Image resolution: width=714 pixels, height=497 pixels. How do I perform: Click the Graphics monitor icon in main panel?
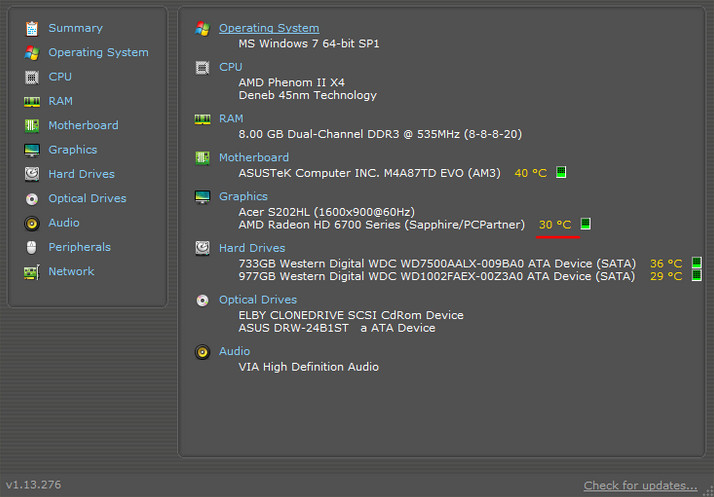202,197
